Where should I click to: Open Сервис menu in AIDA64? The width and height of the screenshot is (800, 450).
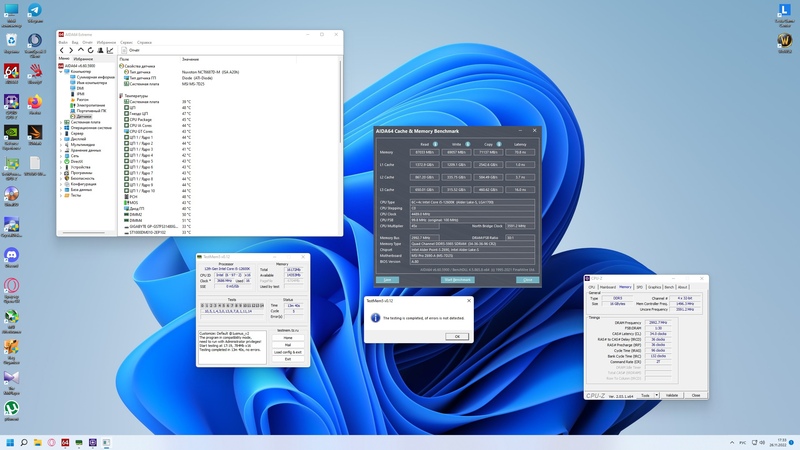[x=127, y=42]
